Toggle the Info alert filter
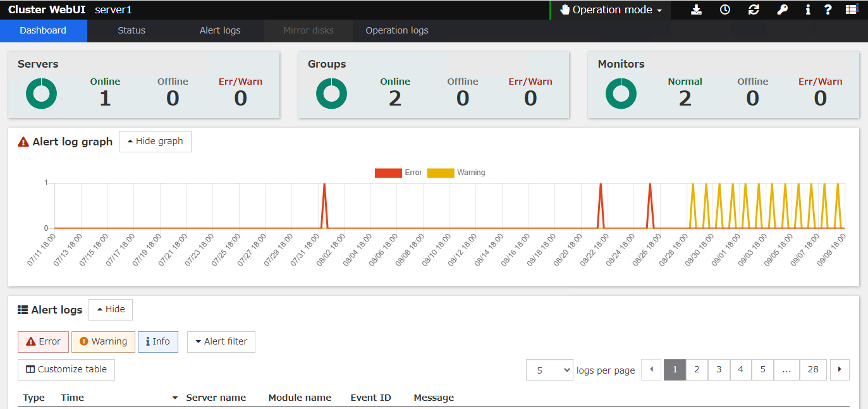Image resolution: width=868 pixels, height=409 pixels. point(158,341)
